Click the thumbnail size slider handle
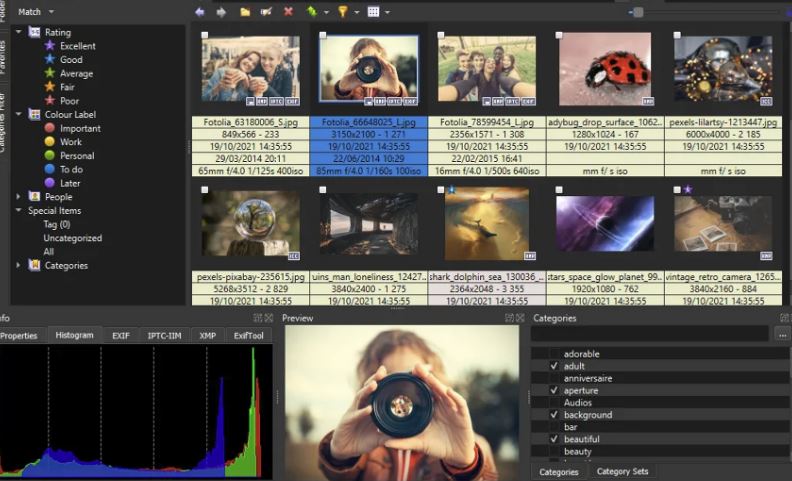The width and height of the screenshot is (792, 481). coord(638,11)
